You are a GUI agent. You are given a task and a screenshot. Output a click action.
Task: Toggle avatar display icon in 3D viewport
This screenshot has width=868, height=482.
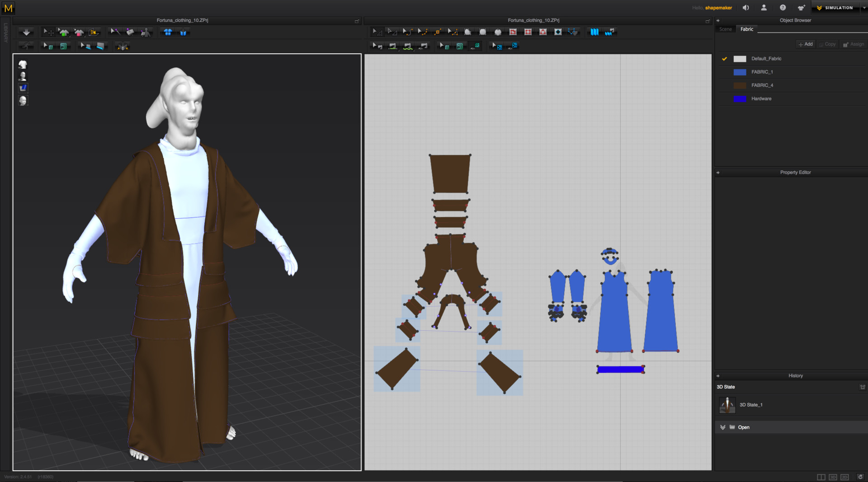(23, 76)
